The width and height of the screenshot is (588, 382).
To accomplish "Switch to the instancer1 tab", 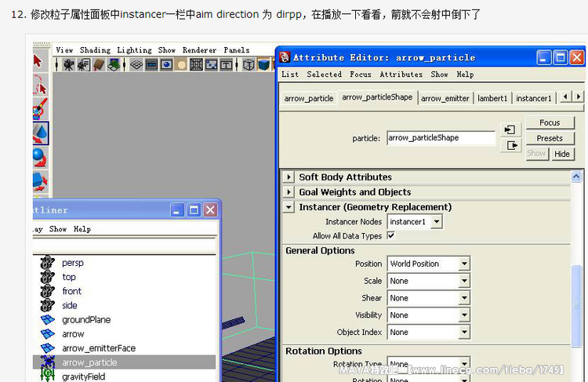I will pyautogui.click(x=534, y=98).
